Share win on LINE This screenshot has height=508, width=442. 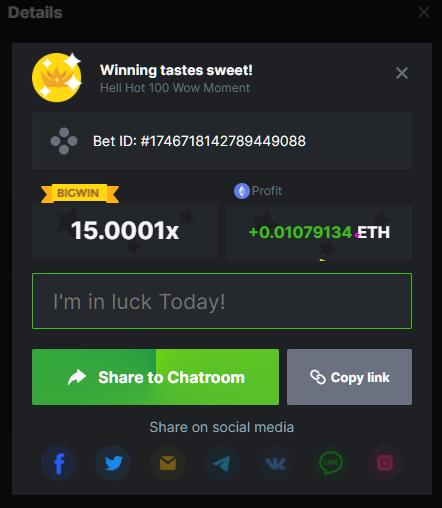(x=331, y=463)
